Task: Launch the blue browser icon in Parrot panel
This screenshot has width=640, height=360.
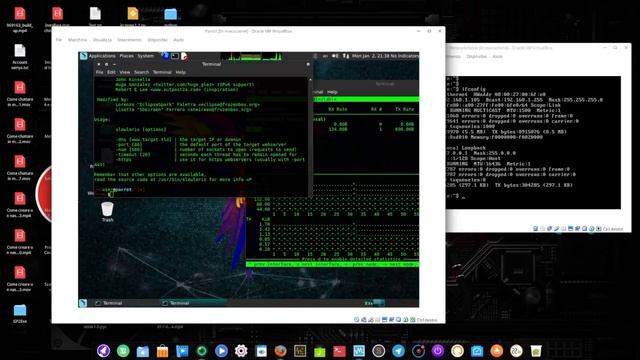Action: click(x=166, y=56)
